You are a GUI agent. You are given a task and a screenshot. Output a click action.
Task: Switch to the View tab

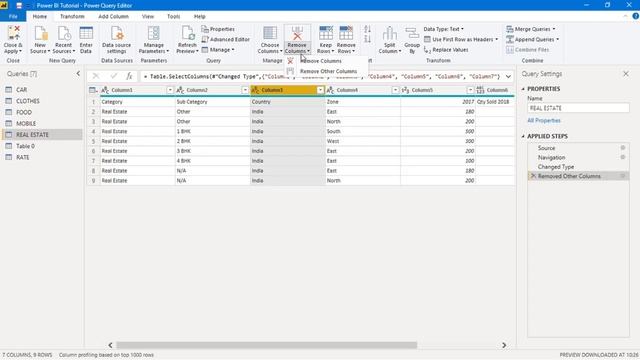(x=148, y=16)
